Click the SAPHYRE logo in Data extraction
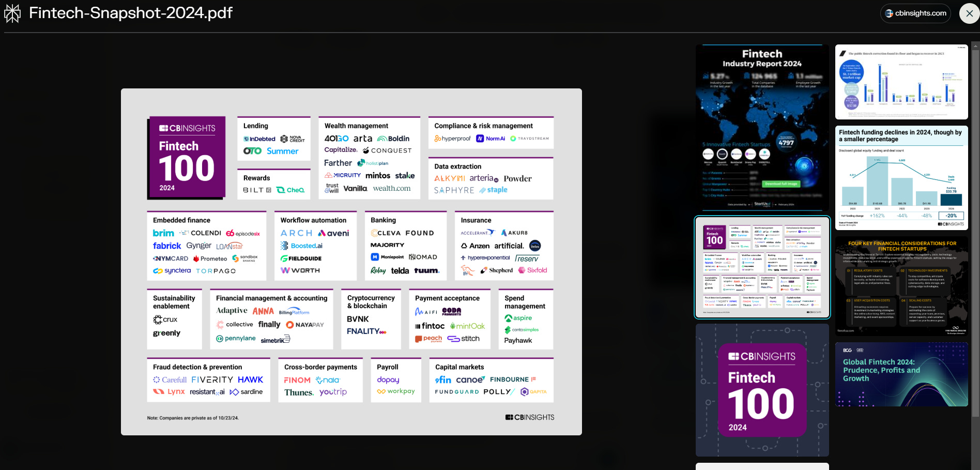Screen dimensions: 980x470 pyautogui.click(x=454, y=190)
